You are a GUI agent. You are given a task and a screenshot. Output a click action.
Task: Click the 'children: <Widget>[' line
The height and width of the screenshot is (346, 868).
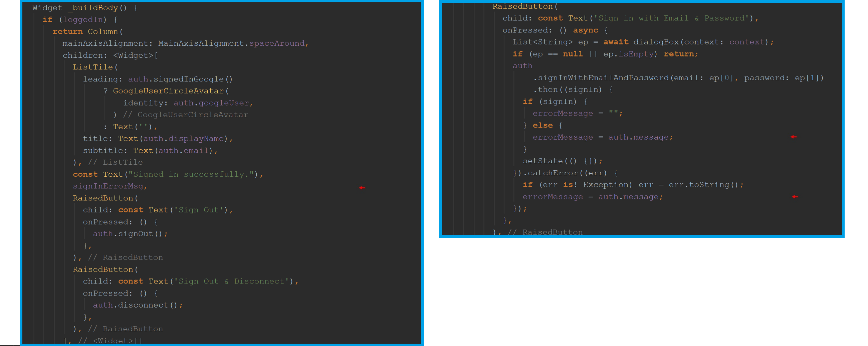(110, 55)
